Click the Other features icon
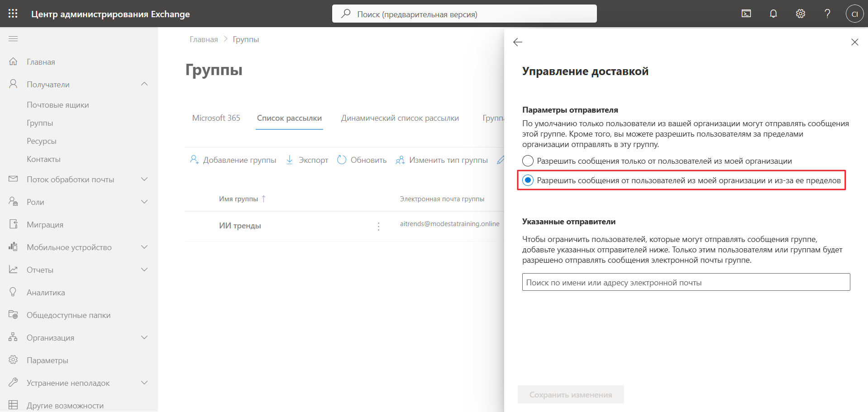Screen dimensions: 868x412 pyautogui.click(x=13, y=405)
